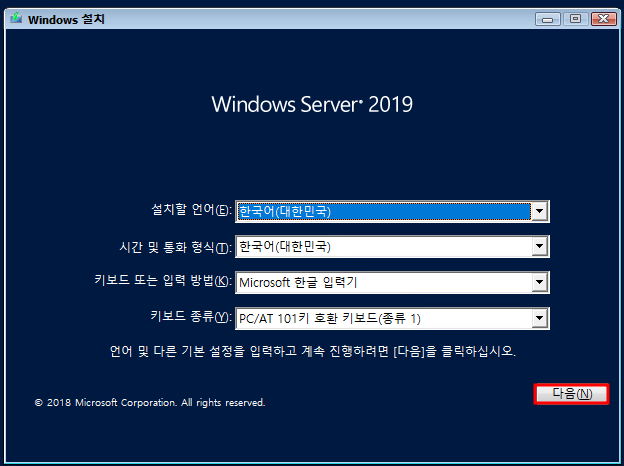Click the 다음(N) button
This screenshot has width=624, height=466.
[x=571, y=394]
